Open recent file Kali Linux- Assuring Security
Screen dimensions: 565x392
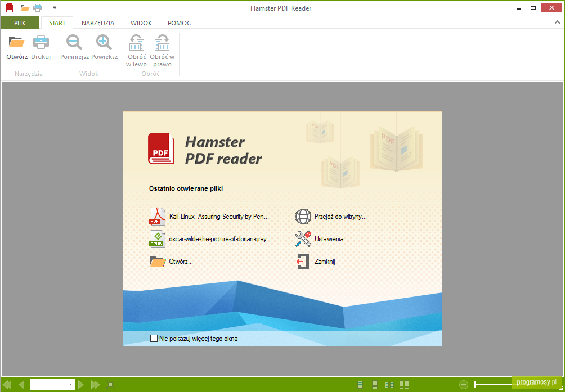[x=209, y=217]
